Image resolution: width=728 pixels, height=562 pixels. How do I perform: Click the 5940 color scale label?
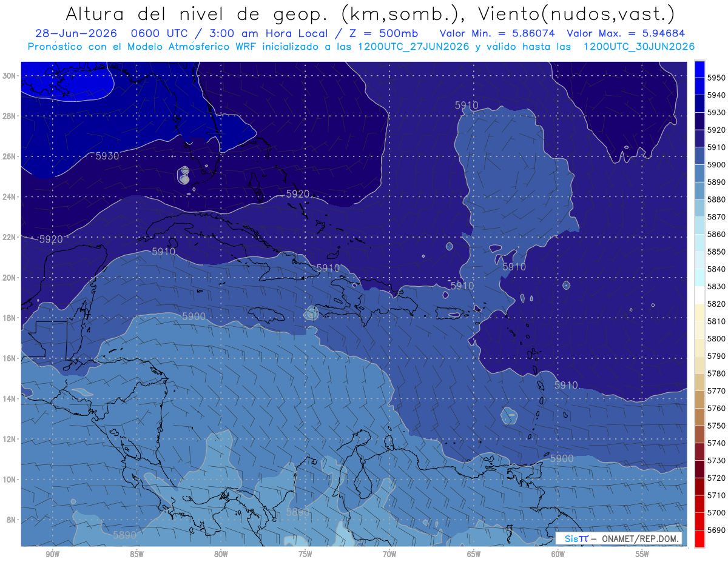717,95
